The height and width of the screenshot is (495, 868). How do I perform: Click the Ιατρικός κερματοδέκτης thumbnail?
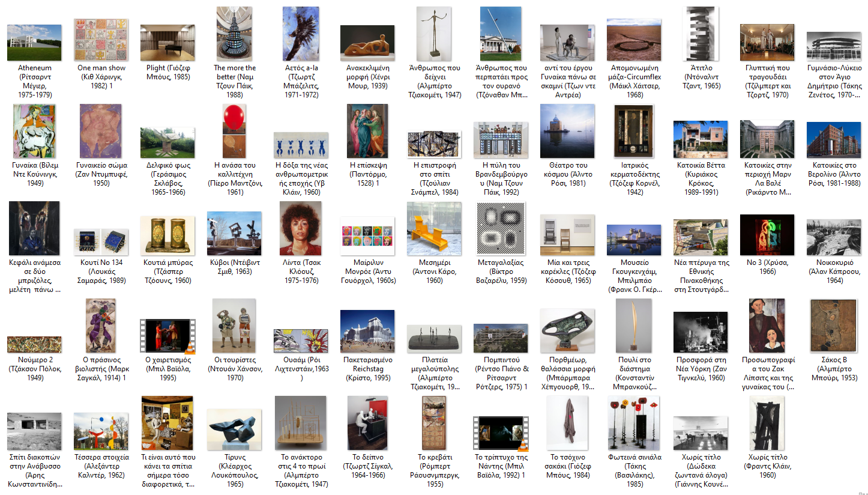634,131
